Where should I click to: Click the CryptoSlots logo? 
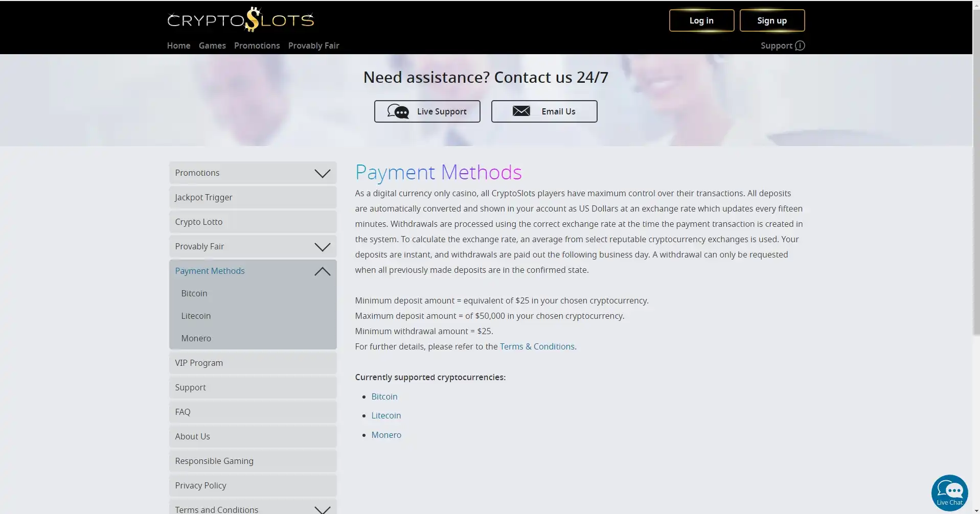click(x=240, y=20)
